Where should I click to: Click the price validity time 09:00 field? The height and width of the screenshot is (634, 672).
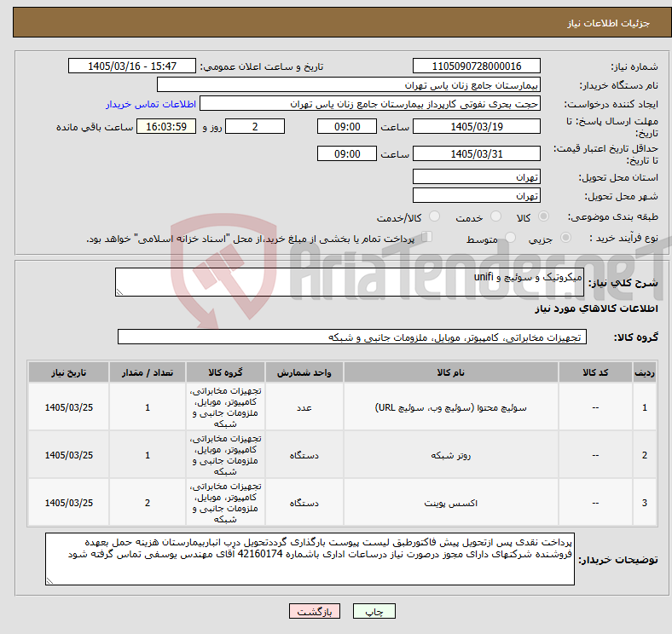click(347, 153)
